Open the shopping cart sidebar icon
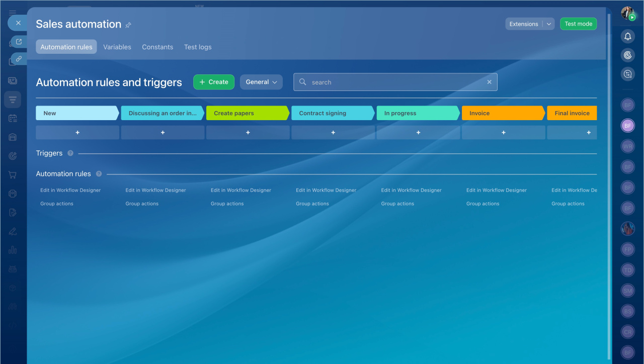 (x=13, y=175)
